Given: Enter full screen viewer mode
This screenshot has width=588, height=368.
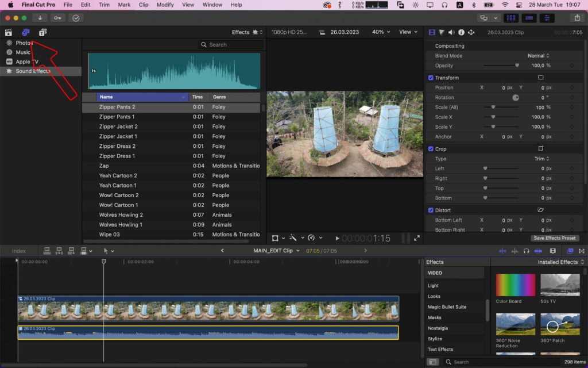Looking at the screenshot, I should coord(417,238).
